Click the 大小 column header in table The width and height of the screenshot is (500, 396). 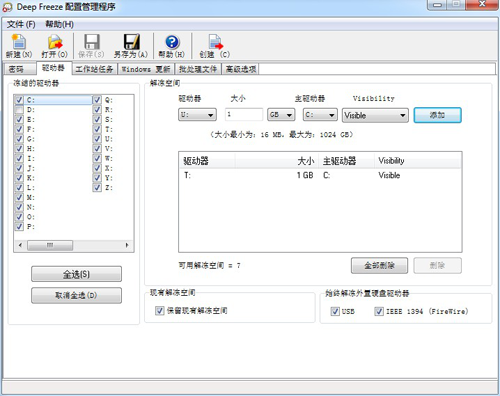277,161
